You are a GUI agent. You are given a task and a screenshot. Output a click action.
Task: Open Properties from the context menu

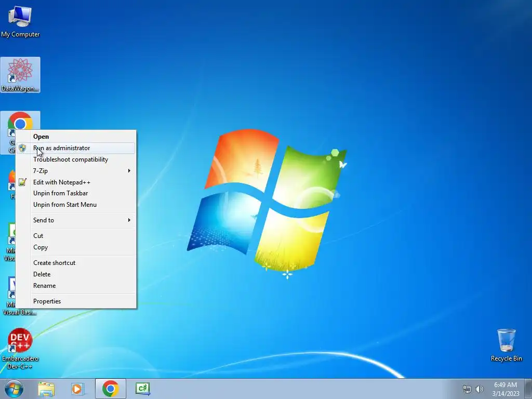76,301
